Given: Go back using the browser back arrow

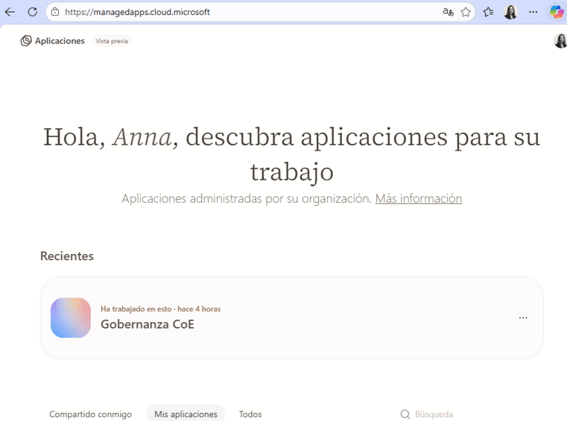Looking at the screenshot, I should tap(10, 12).
